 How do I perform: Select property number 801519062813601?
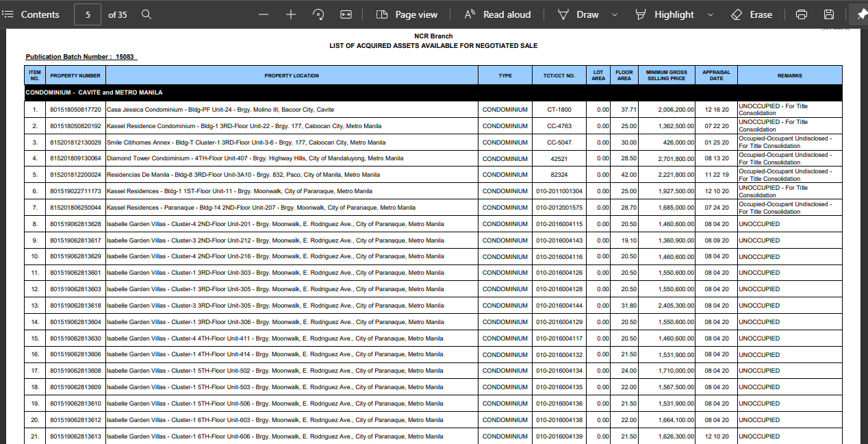pyautogui.click(x=75, y=273)
